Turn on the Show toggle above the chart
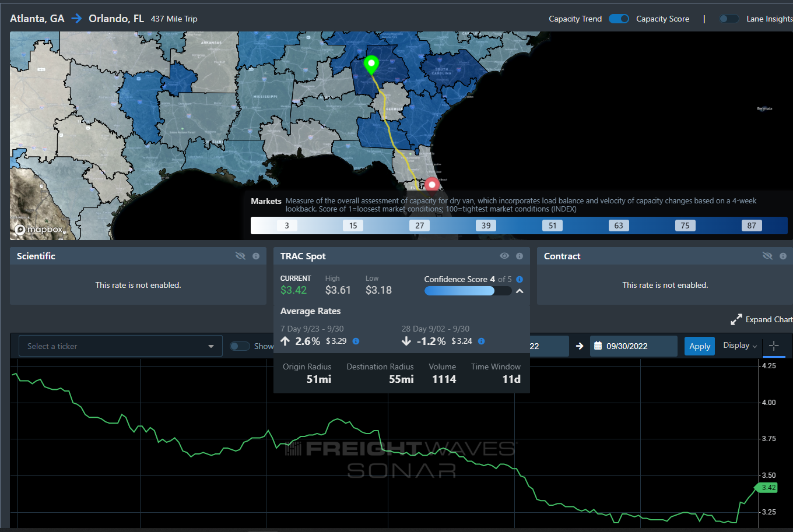This screenshot has width=793, height=532. click(x=240, y=346)
